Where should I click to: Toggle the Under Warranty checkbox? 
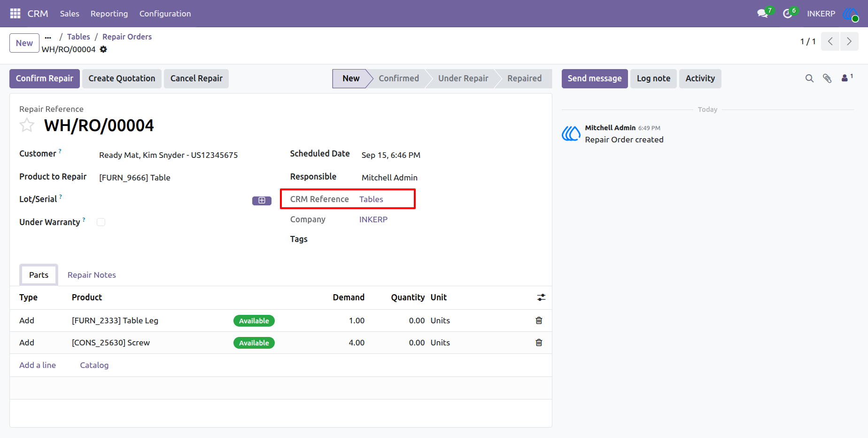coord(101,222)
